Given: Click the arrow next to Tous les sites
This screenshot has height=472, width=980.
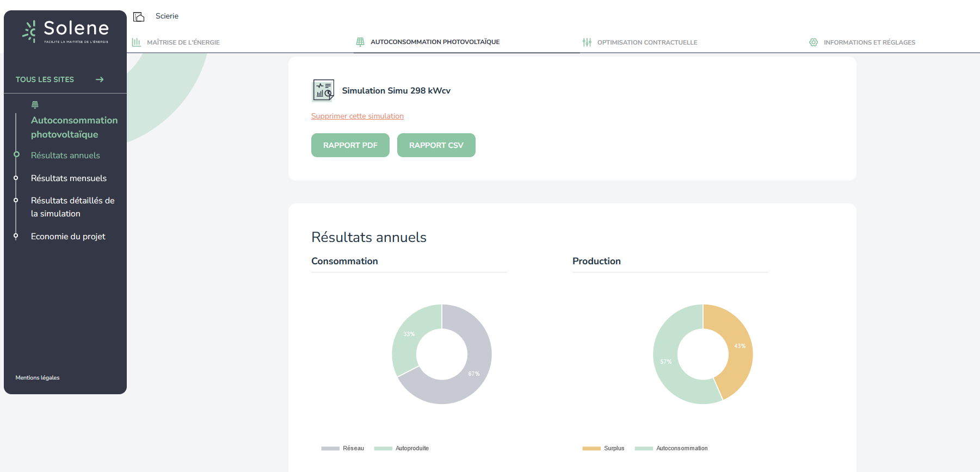Looking at the screenshot, I should [100, 79].
